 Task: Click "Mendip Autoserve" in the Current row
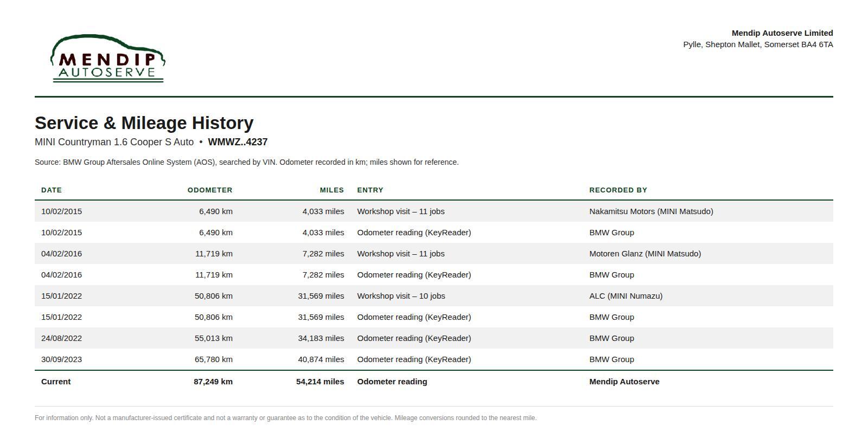pyautogui.click(x=624, y=382)
